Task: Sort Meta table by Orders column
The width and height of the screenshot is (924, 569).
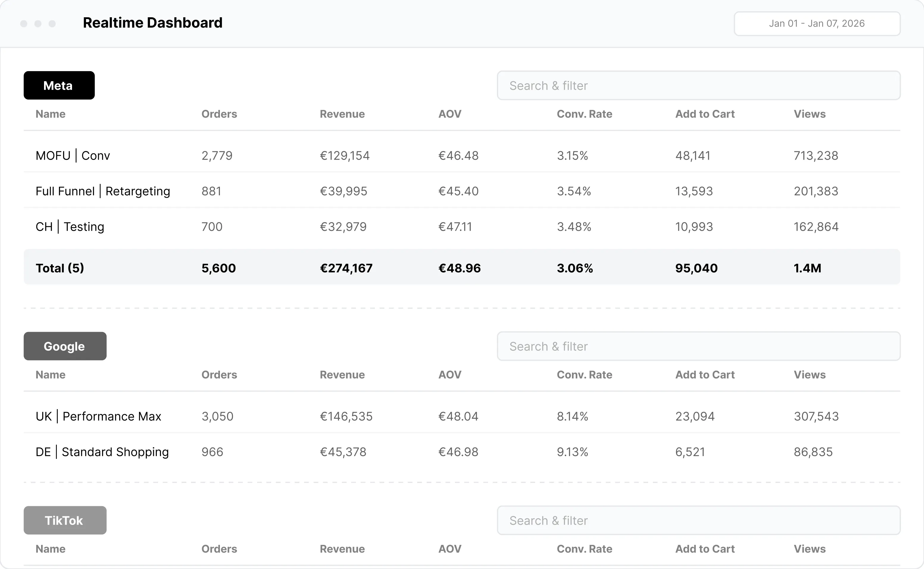Action: click(x=219, y=114)
